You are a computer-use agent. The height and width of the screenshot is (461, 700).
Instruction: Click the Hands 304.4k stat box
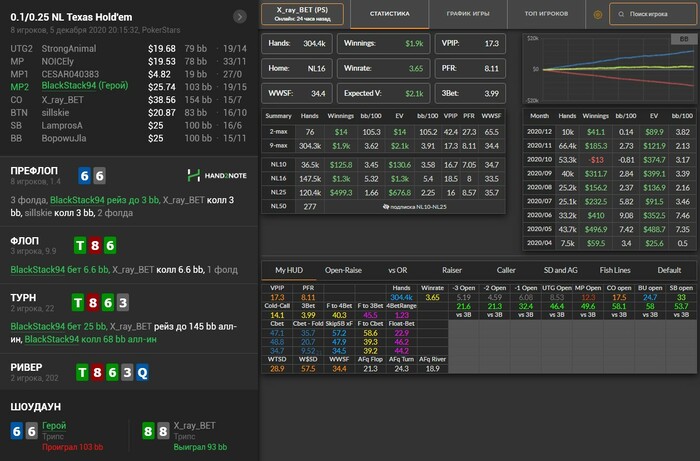click(x=297, y=43)
